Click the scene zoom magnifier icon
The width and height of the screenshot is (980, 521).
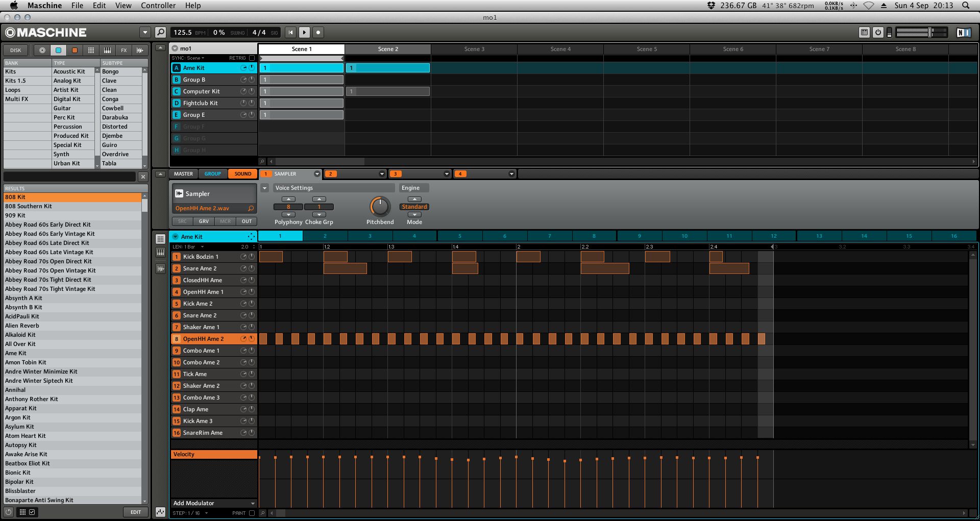pos(262,161)
